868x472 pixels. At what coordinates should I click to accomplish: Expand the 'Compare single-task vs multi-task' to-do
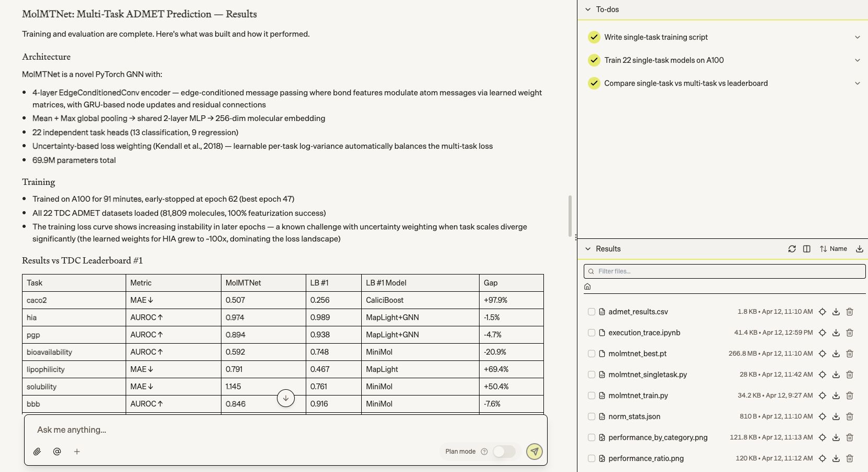[x=858, y=83]
